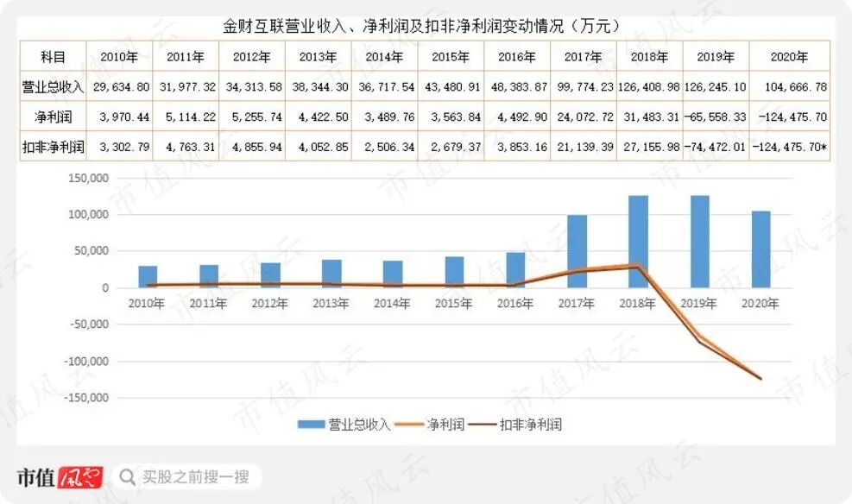Screen dimensions: 852x504
Task: Click the revenue value 126,408.98
Action: (x=649, y=87)
